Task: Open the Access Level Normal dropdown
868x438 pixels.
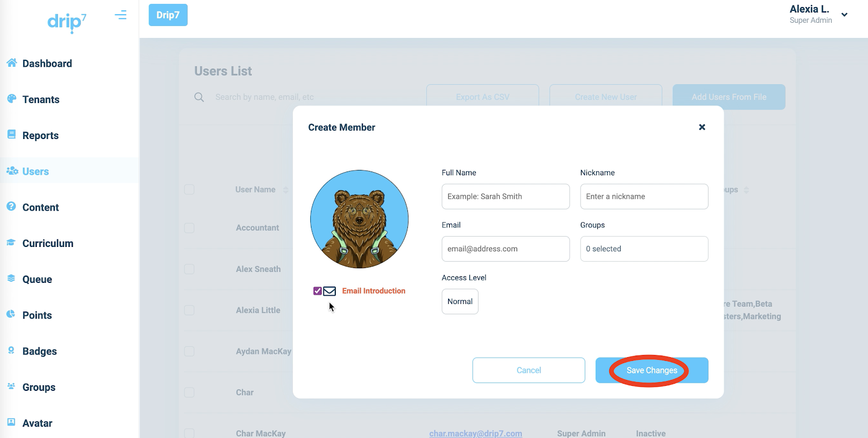Action: tap(460, 301)
